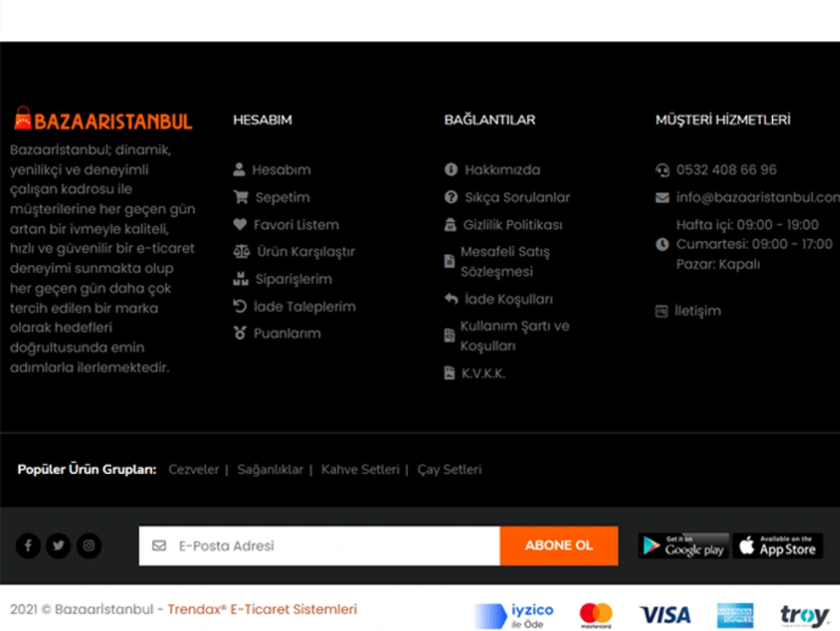Open the Favori Listem link
The width and height of the screenshot is (840, 631).
click(x=297, y=224)
